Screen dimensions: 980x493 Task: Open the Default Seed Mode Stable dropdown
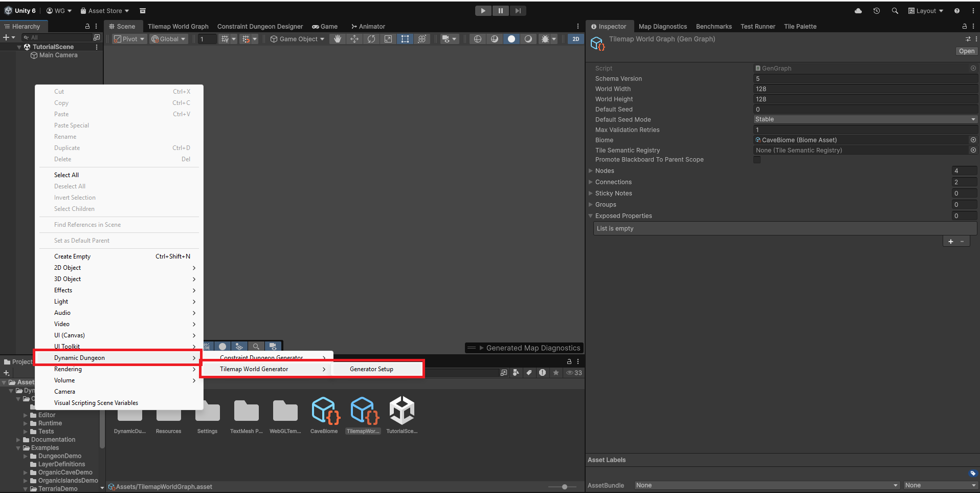coord(865,119)
